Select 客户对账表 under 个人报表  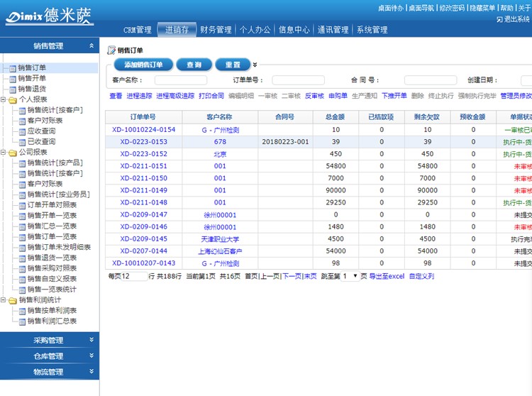click(x=45, y=121)
